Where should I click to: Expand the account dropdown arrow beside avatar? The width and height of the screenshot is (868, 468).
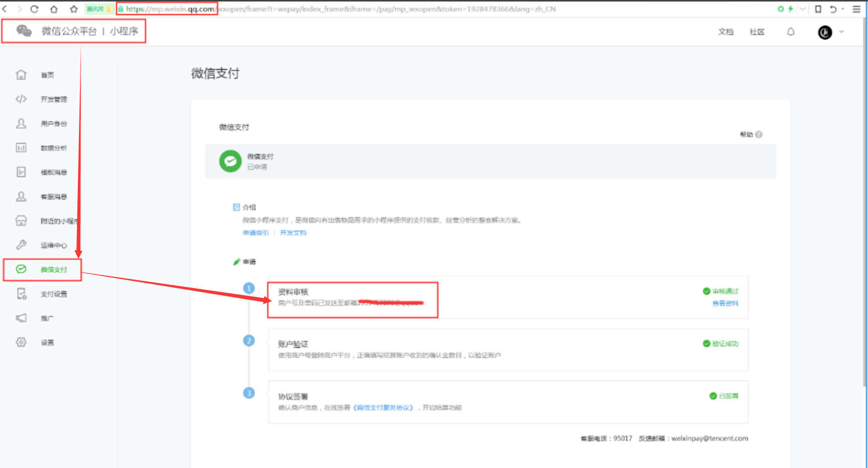(x=841, y=32)
